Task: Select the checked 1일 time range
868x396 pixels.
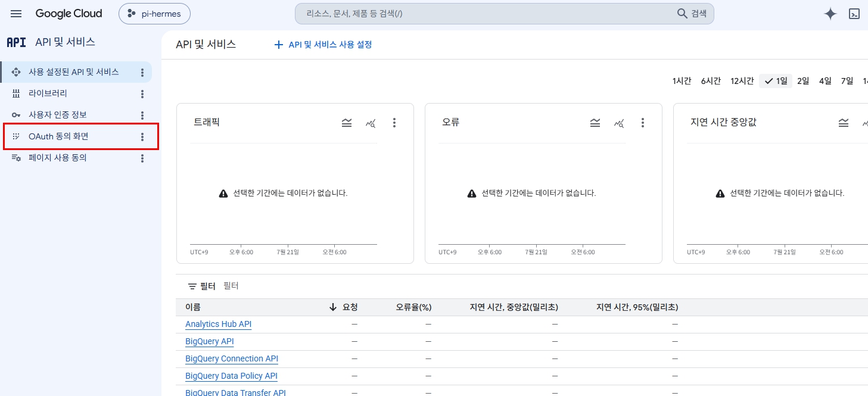Action: 776,81
